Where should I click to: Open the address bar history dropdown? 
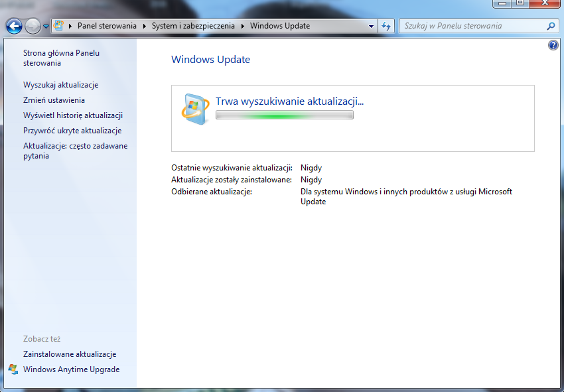coord(371,26)
